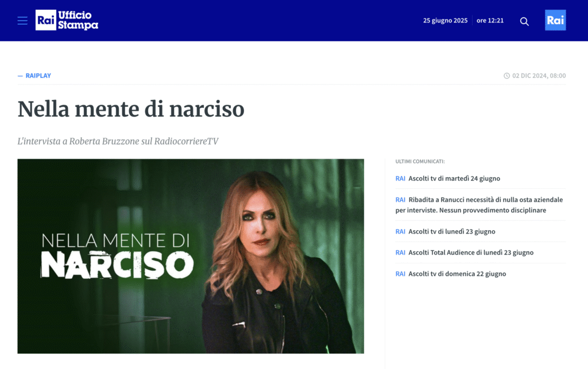Click the Rai Ufficio Stampa logo
The width and height of the screenshot is (588, 369).
(67, 21)
